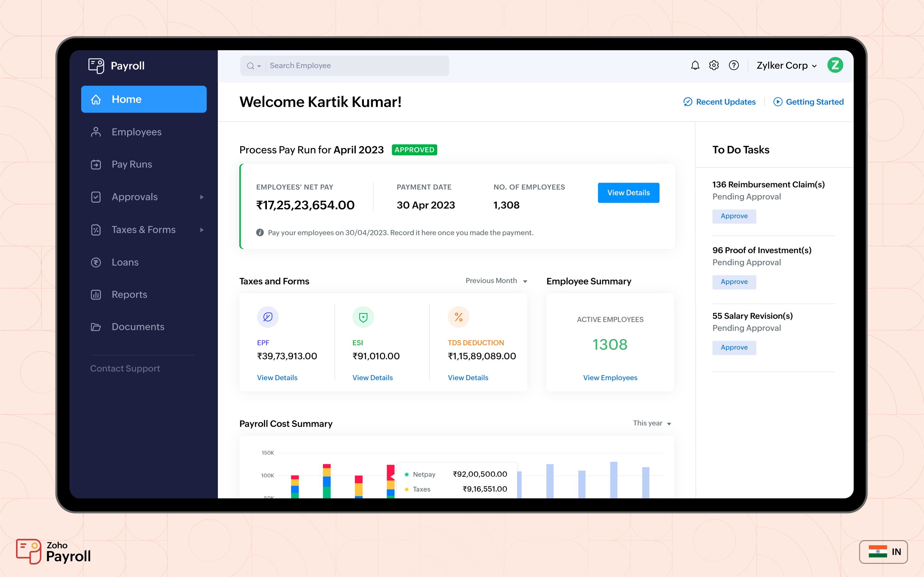924x577 pixels.
Task: Switch to the Home tab
Action: [x=126, y=99]
